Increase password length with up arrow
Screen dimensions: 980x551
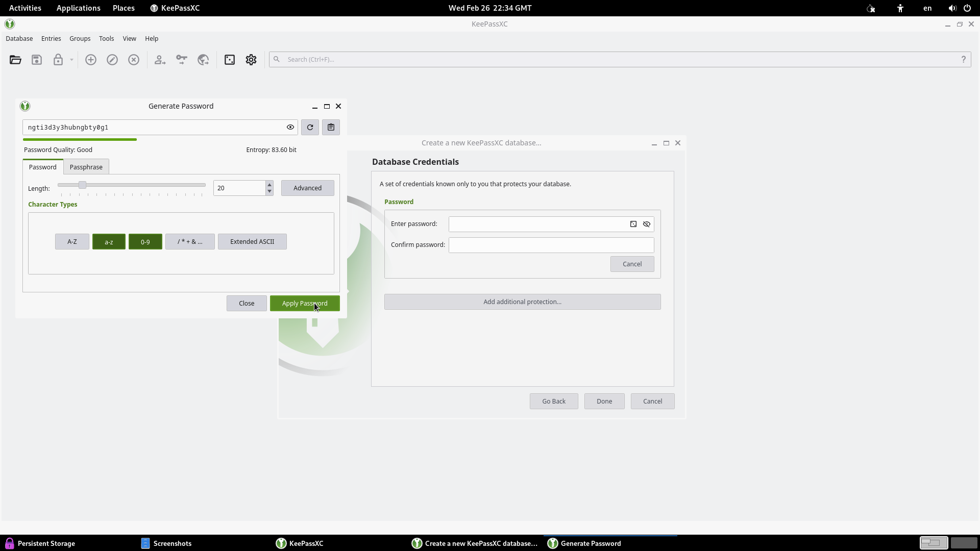pyautogui.click(x=269, y=185)
